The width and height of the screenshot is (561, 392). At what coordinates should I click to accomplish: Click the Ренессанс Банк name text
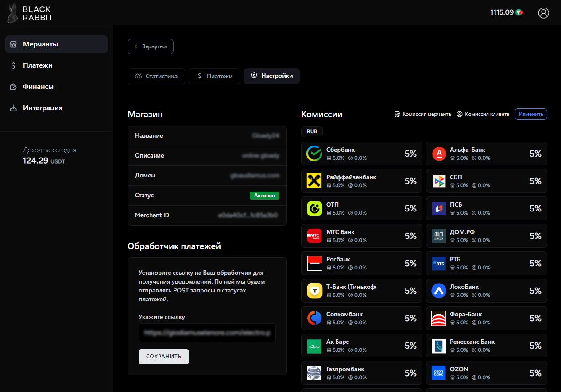pos(472,342)
